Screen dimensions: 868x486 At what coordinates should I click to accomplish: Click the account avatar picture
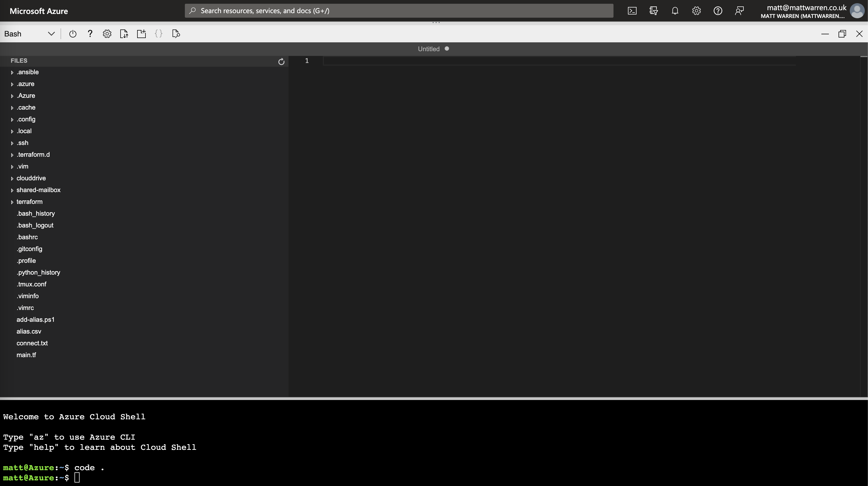857,11
